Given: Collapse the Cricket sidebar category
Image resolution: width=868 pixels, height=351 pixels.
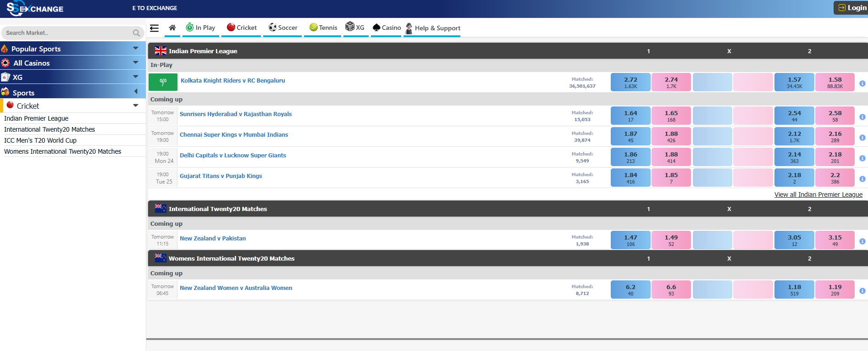Looking at the screenshot, I should point(135,106).
